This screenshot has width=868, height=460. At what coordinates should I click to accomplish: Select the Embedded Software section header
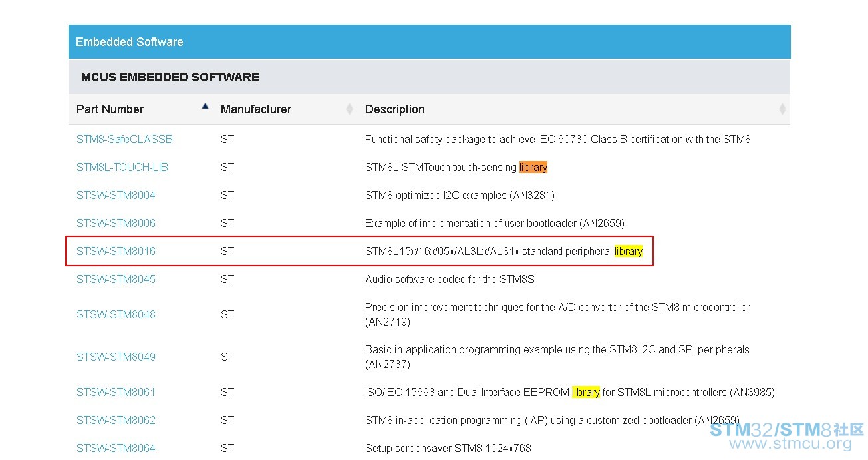click(429, 42)
